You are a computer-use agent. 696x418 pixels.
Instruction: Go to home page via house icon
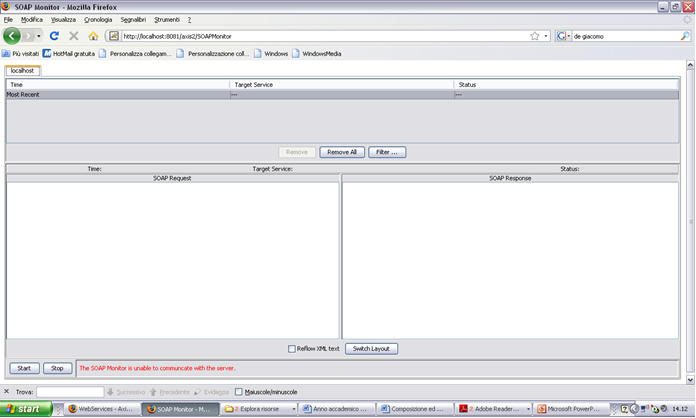[93, 36]
